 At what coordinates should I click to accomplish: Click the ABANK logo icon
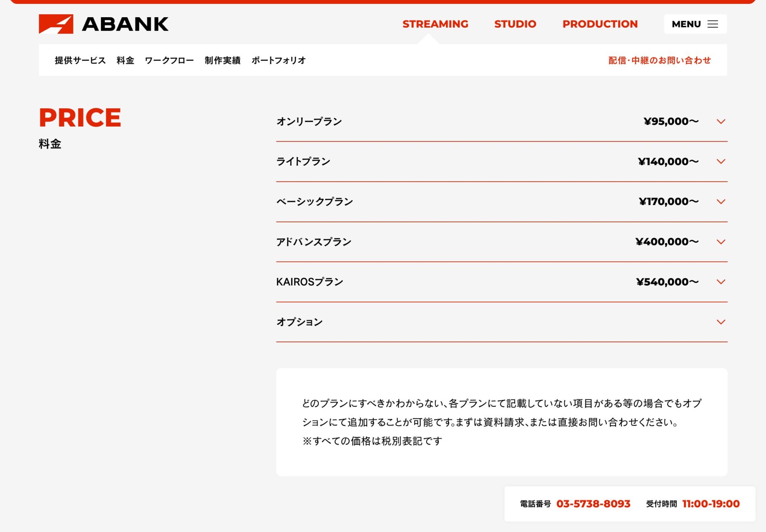[x=56, y=24]
